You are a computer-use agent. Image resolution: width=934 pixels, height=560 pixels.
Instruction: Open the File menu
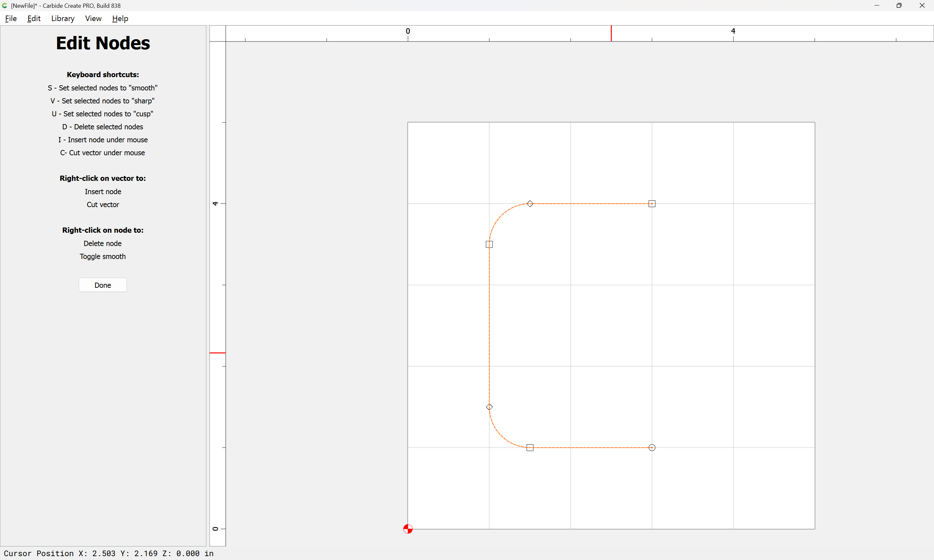click(11, 18)
